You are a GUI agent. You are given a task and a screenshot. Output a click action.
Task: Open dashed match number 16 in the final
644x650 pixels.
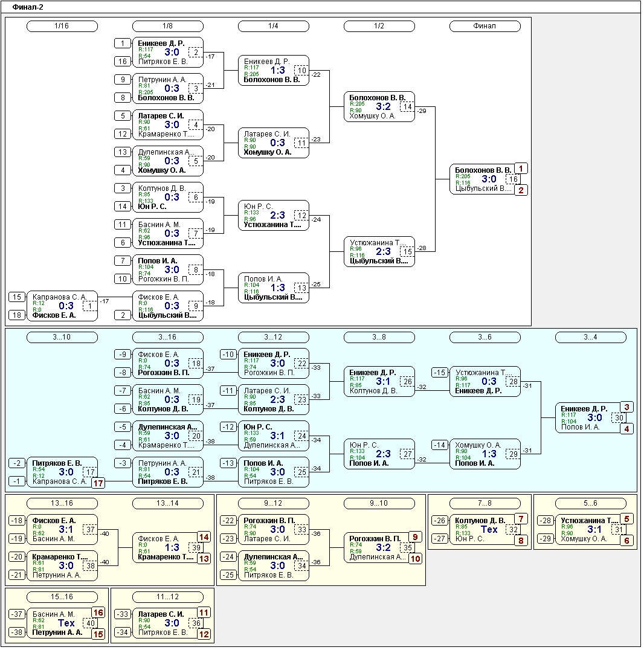point(513,179)
